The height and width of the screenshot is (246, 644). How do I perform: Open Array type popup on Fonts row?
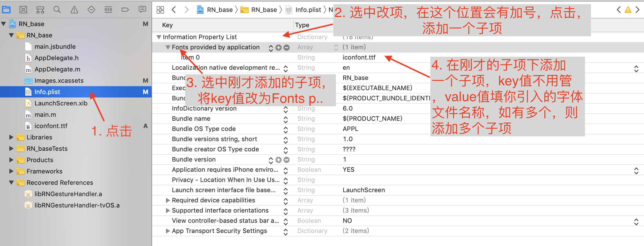coord(336,48)
